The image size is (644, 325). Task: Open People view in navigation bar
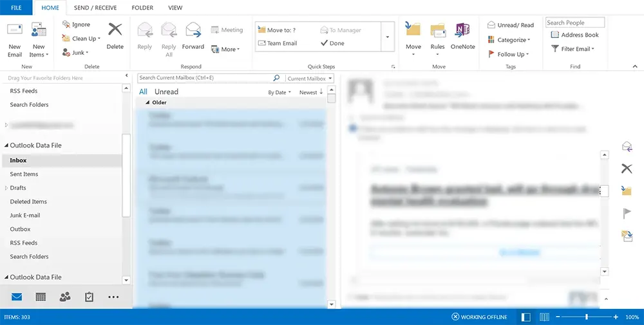[x=65, y=297]
